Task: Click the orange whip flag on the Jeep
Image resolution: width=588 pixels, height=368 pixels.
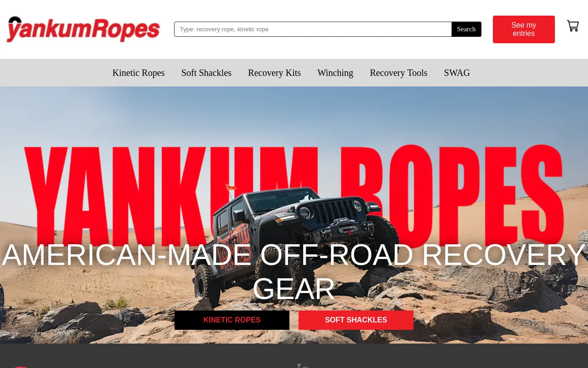Action: coord(231,187)
